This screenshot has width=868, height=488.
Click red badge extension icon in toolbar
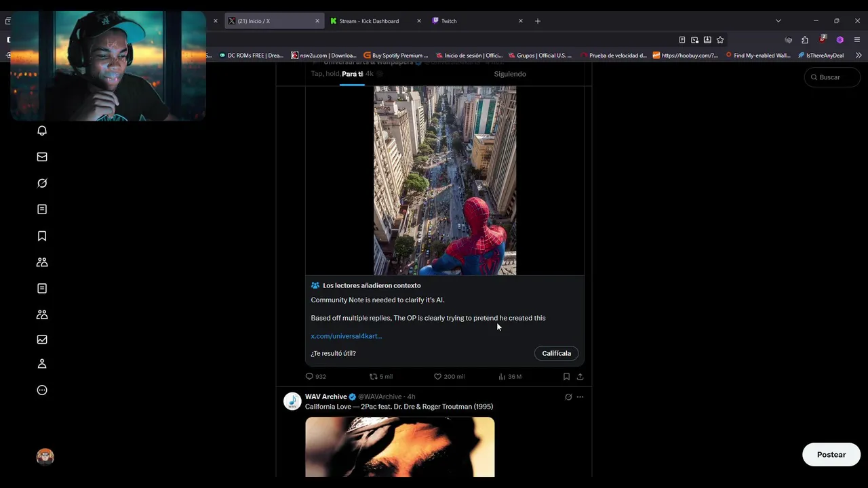pos(822,39)
